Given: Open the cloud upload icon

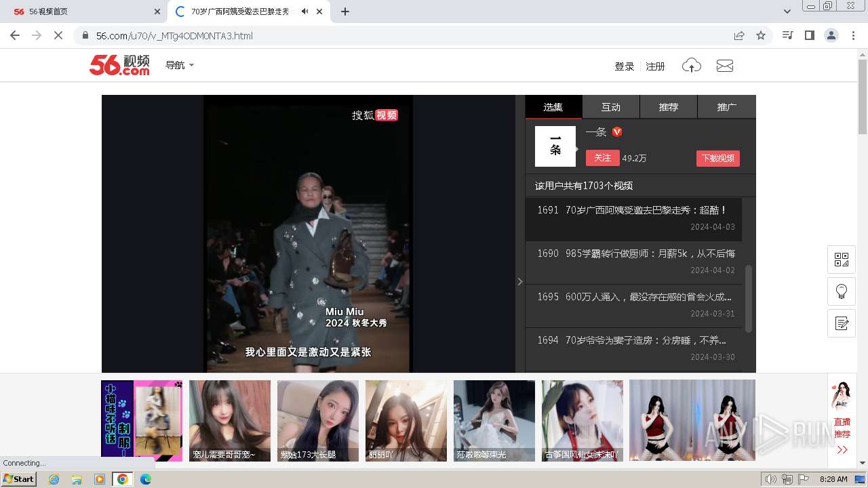Looking at the screenshot, I should tap(691, 66).
